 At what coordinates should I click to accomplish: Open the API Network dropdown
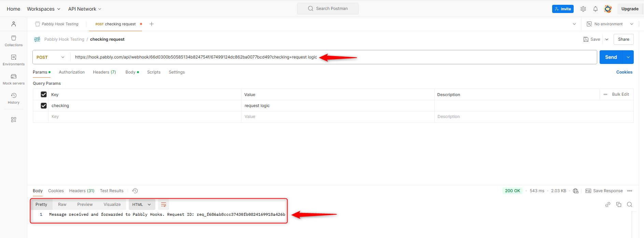85,9
